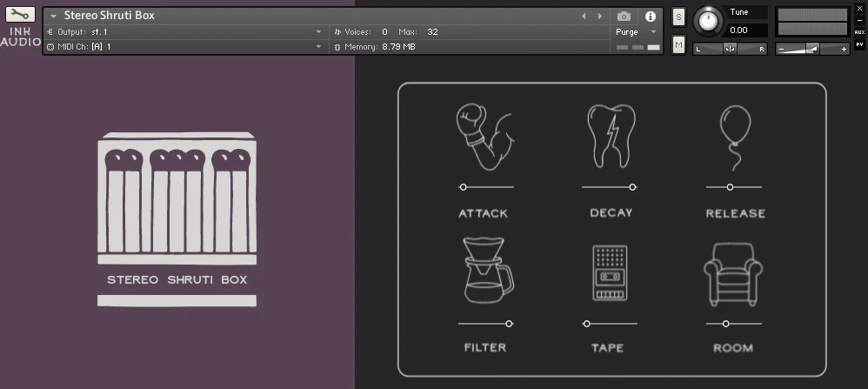
Task: Collapse the instrument with the header triangle
Action: click(x=53, y=16)
